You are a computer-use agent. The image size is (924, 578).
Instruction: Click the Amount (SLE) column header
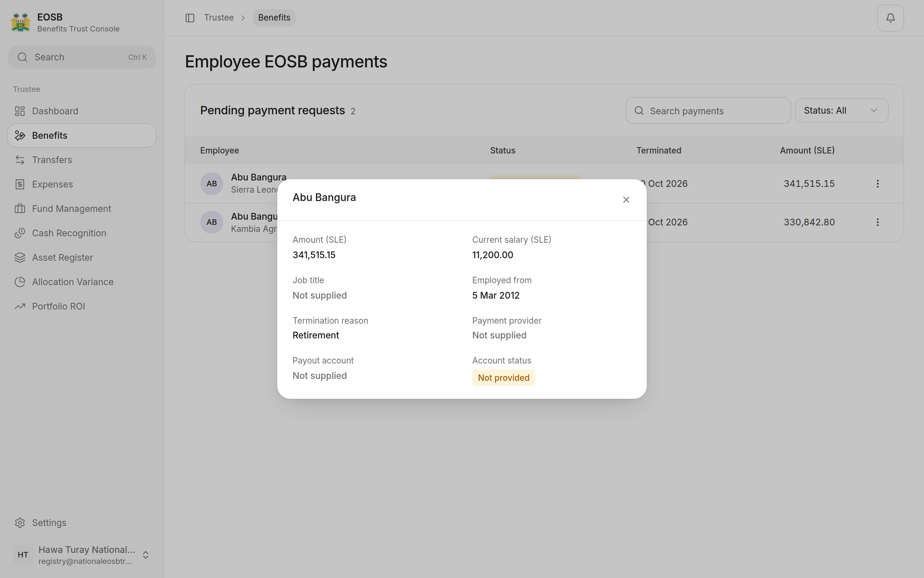coord(807,151)
